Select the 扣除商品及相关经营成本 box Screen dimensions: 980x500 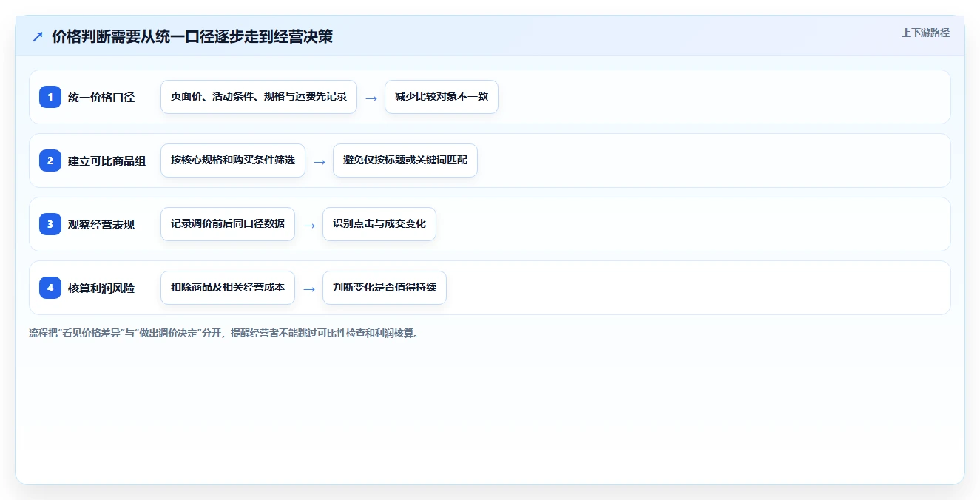tap(228, 288)
